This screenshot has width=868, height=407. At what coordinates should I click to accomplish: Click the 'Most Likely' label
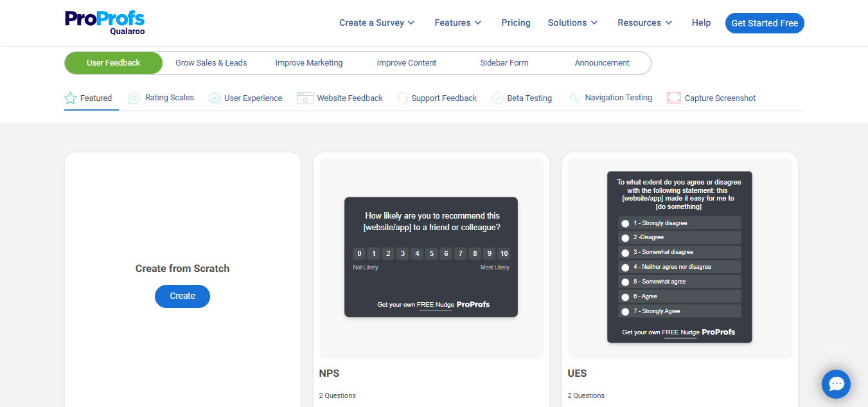[495, 267]
